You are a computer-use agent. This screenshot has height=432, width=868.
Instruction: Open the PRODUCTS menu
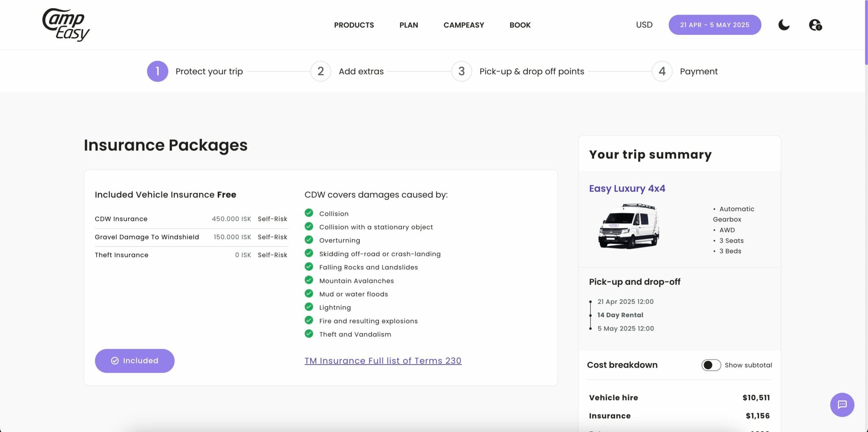click(354, 25)
